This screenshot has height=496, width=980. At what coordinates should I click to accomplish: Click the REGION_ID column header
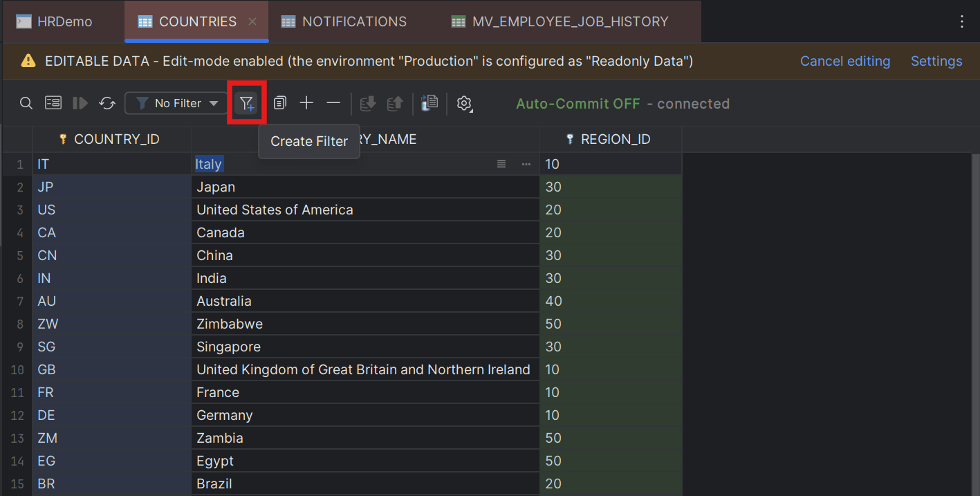[611, 139]
